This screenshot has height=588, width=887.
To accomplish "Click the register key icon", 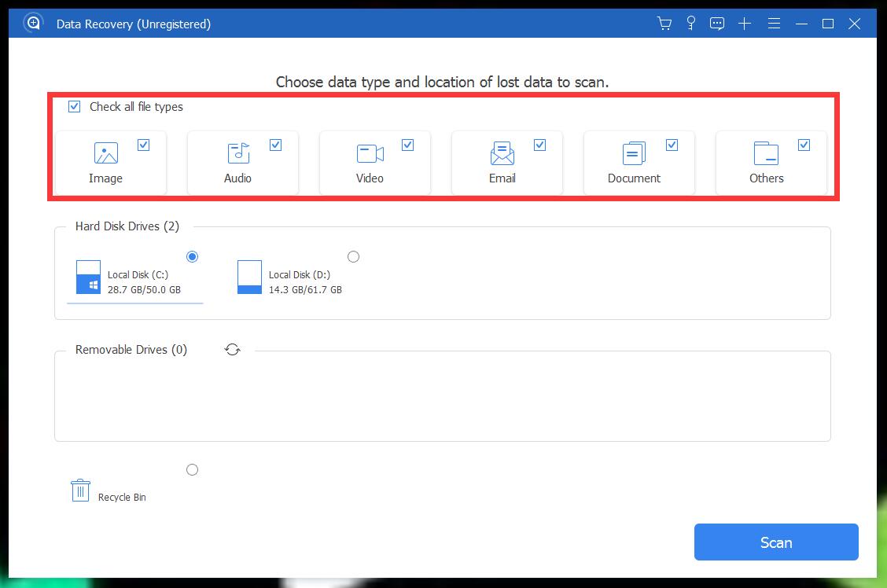I will (690, 23).
